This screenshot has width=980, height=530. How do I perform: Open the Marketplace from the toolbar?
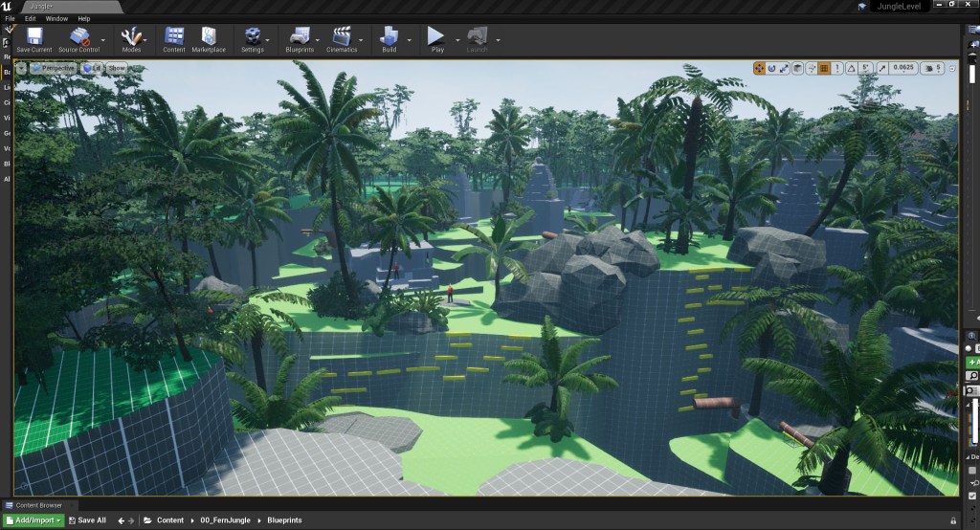point(208,37)
